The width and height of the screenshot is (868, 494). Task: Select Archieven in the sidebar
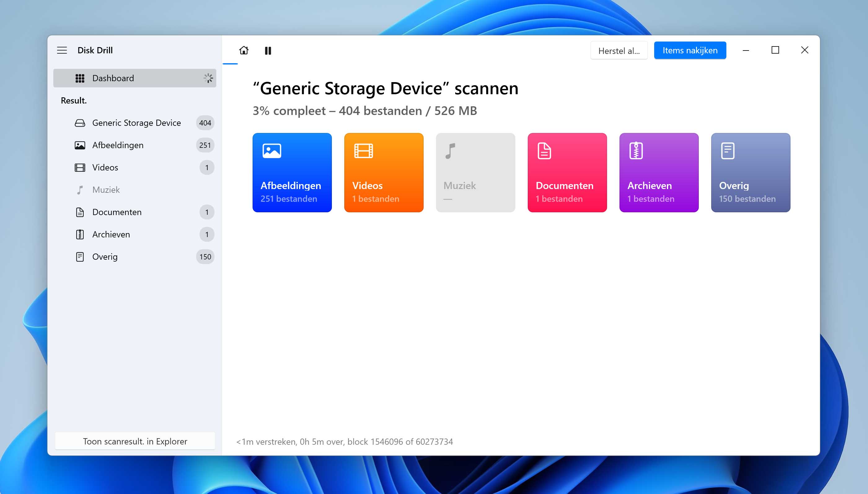pos(110,234)
